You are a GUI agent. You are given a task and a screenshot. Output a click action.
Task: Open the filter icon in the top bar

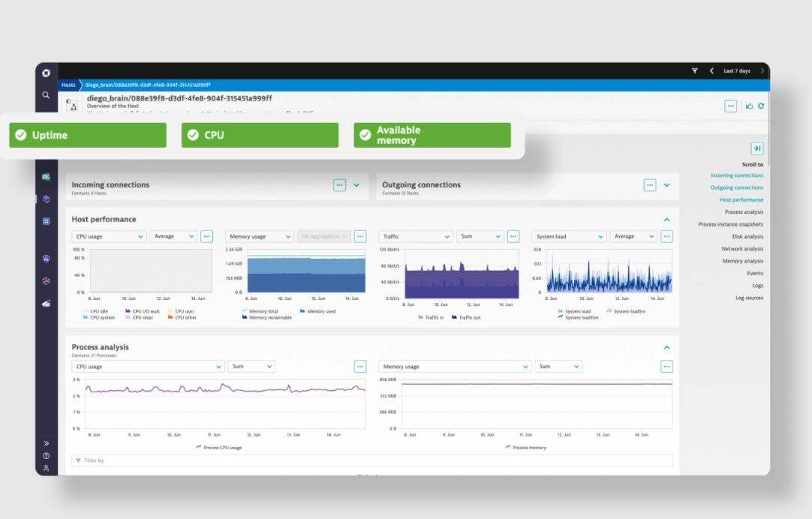(x=694, y=70)
